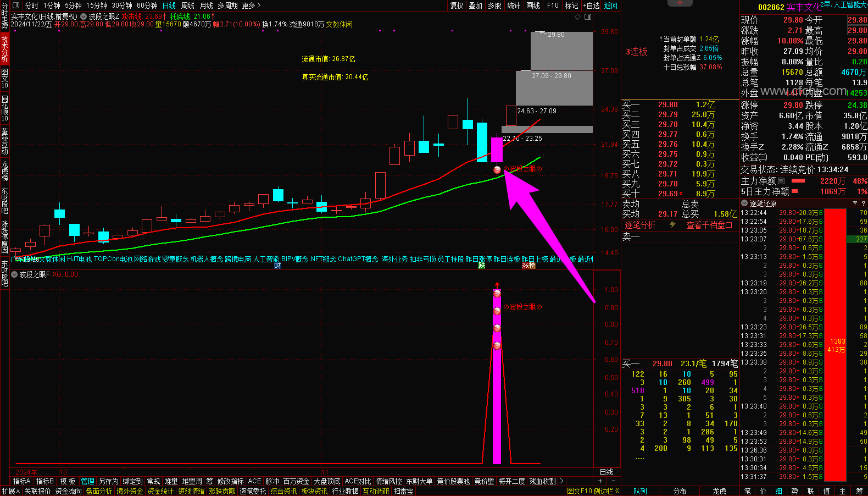Open the question mark help in 逐笔还原 header
The width and height of the screenshot is (868, 496).
click(x=864, y=203)
